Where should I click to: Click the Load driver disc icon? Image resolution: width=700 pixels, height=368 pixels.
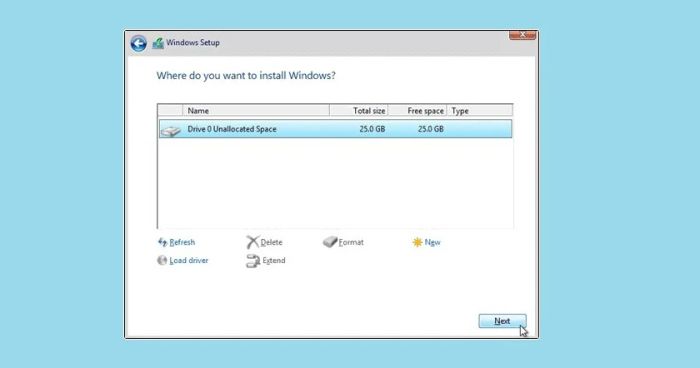[x=162, y=260]
